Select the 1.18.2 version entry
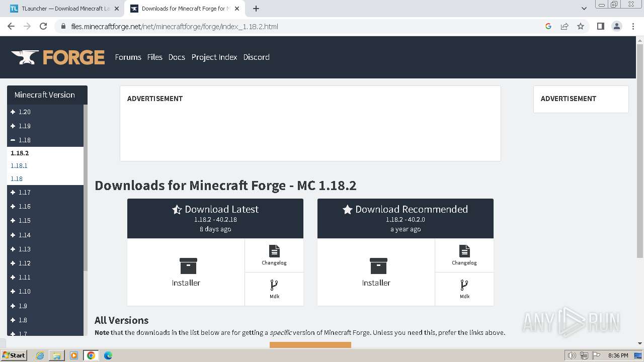This screenshot has height=362, width=644. click(20, 153)
